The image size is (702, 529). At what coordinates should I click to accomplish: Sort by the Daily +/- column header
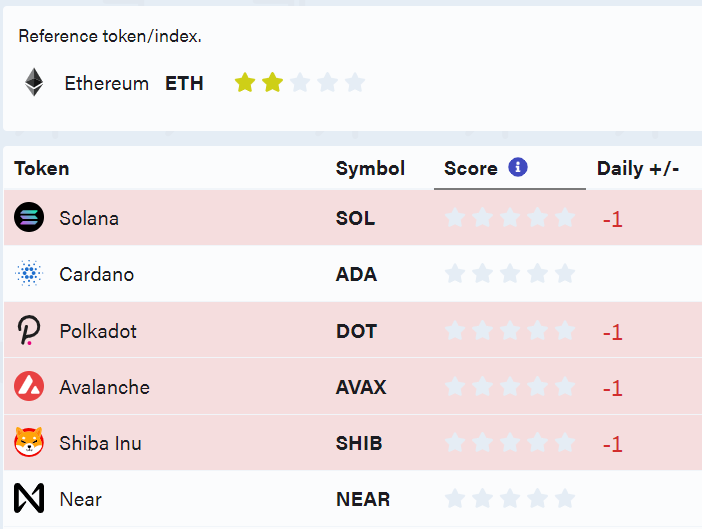click(638, 168)
